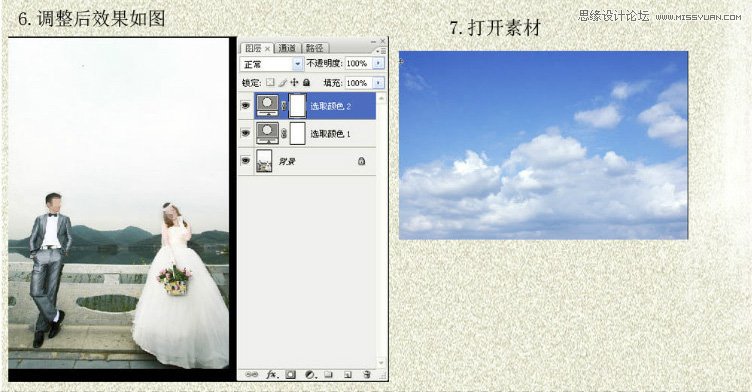Screen dimensions: 752x392
Task: Minimize the Layers panel
Action: (x=374, y=42)
